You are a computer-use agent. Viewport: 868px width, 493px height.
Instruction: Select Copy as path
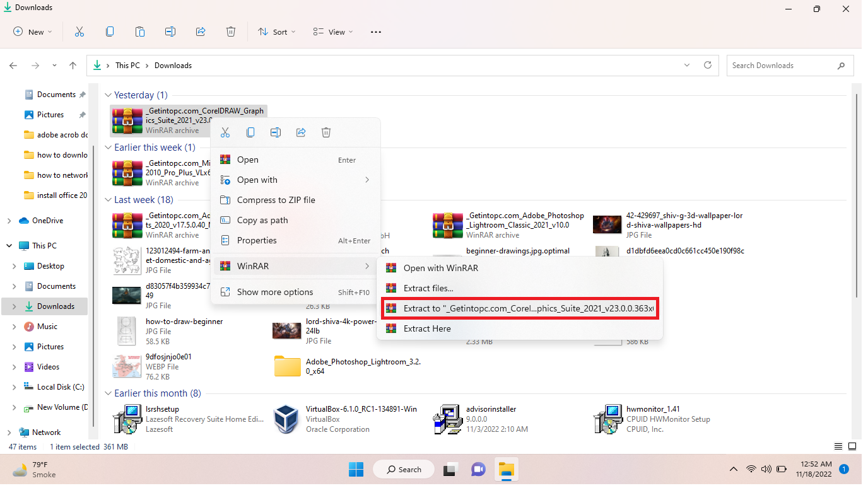click(x=295, y=220)
